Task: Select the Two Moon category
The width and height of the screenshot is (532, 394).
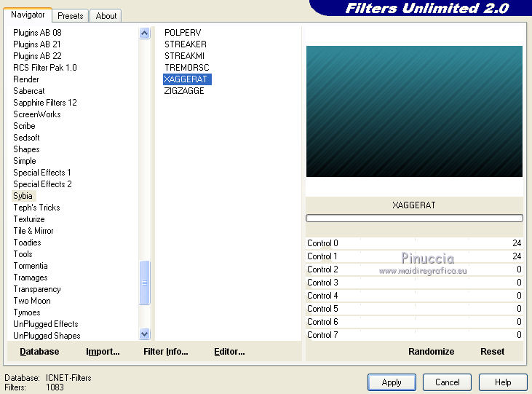Action: coord(32,301)
